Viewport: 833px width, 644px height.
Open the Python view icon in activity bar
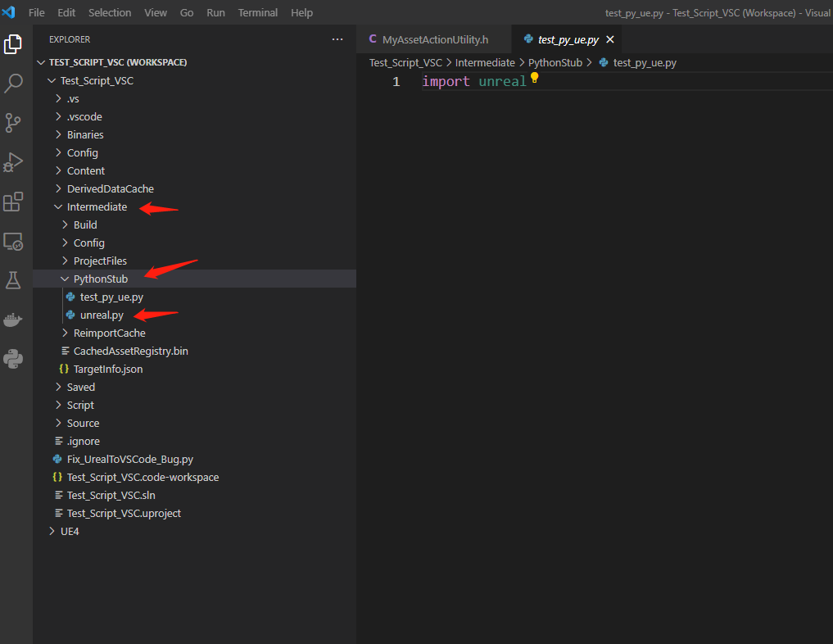pyautogui.click(x=13, y=359)
